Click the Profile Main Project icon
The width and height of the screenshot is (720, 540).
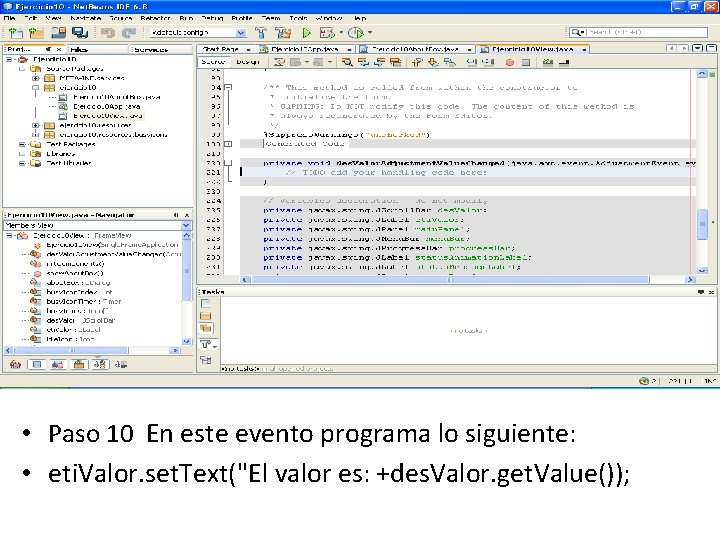(x=355, y=33)
